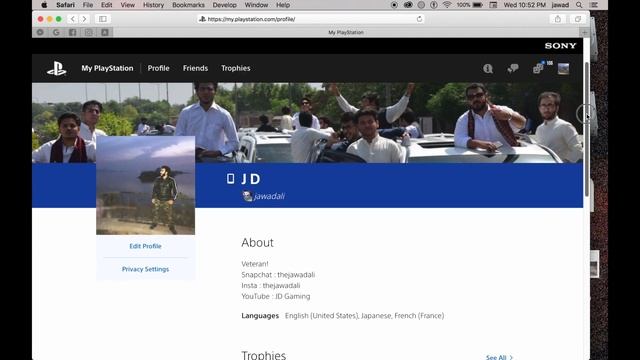Open Spotlight search in the menu bar
The image size is (640, 360).
pos(579,5)
